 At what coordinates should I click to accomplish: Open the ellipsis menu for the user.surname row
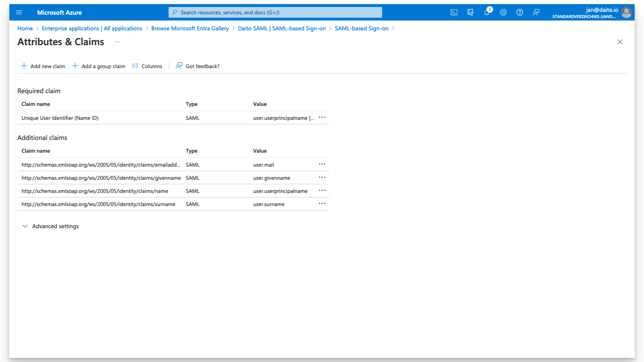(322, 204)
